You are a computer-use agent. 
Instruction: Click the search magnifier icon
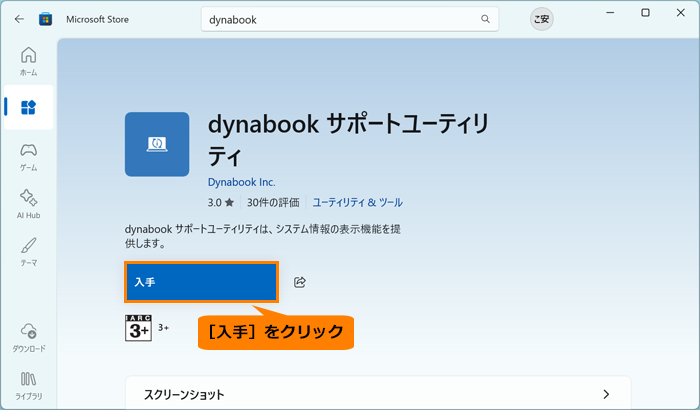[x=485, y=19]
